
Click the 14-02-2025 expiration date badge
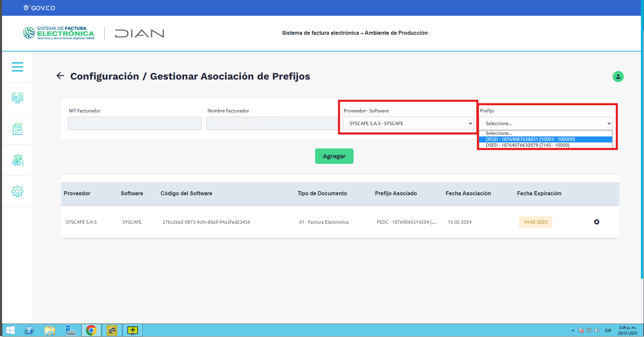coord(535,222)
